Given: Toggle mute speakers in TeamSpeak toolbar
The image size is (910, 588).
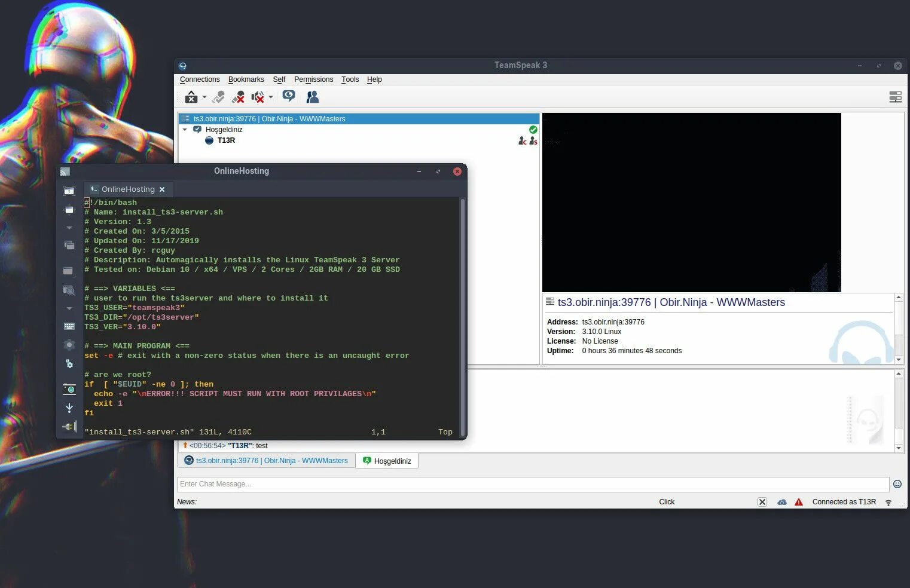Looking at the screenshot, I should coord(258,97).
